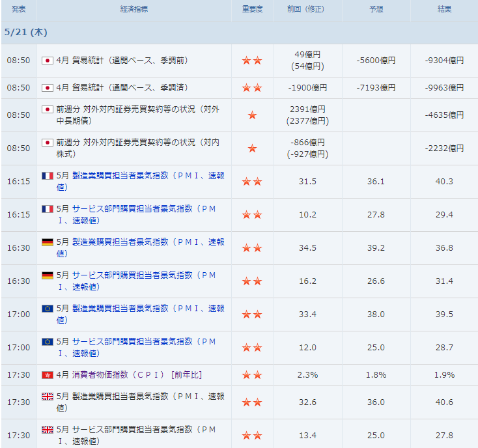Click importance stars in Eurozone 製造業PMI row
478x448 pixels.
point(252,315)
